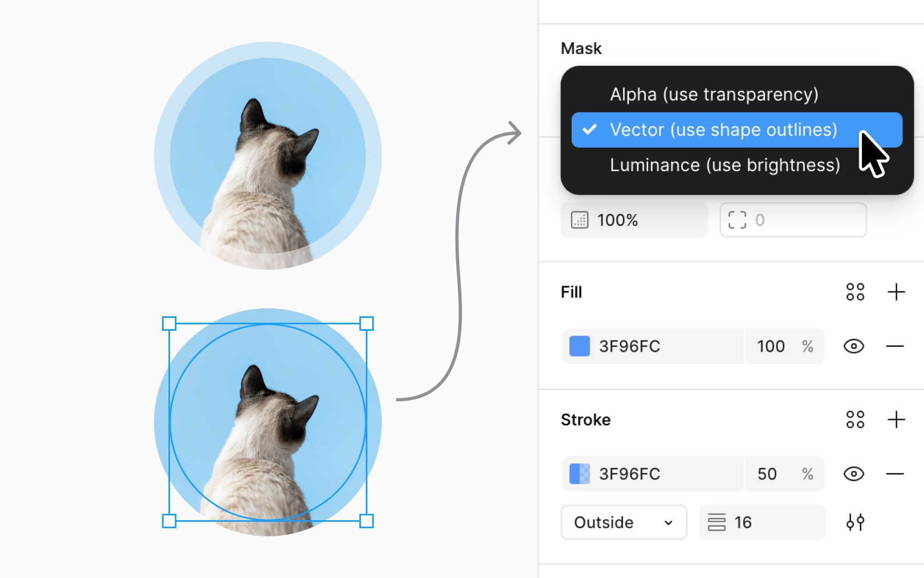Click the stroke weight field showing 16
Image resolution: width=924 pixels, height=578 pixels.
(762, 522)
